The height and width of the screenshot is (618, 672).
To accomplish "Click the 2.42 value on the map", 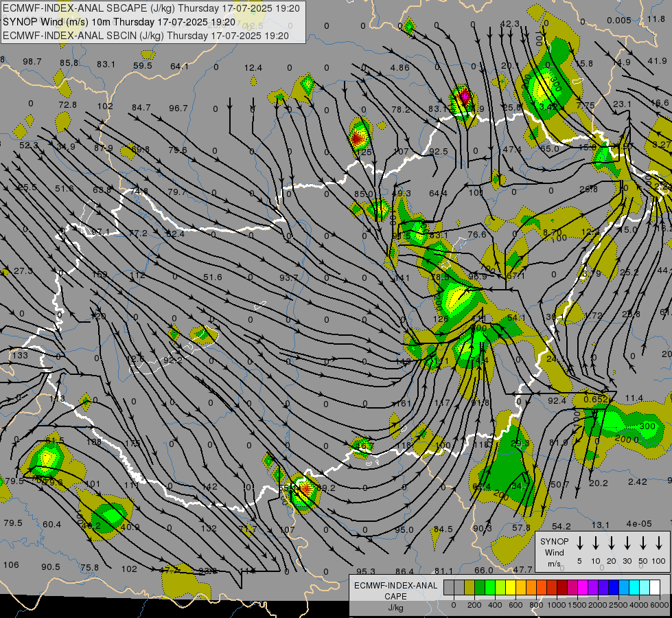I will coord(637,481).
